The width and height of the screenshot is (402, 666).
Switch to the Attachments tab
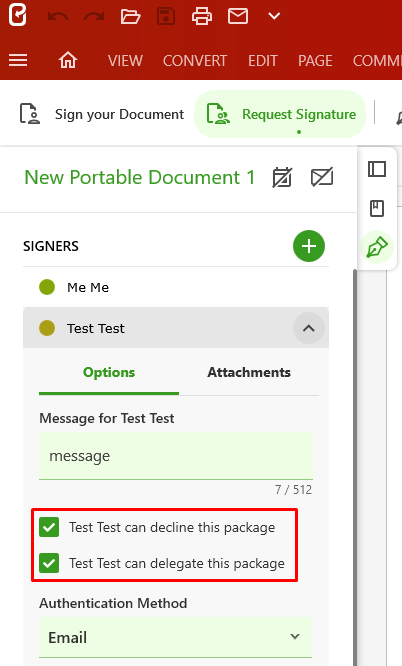(249, 372)
